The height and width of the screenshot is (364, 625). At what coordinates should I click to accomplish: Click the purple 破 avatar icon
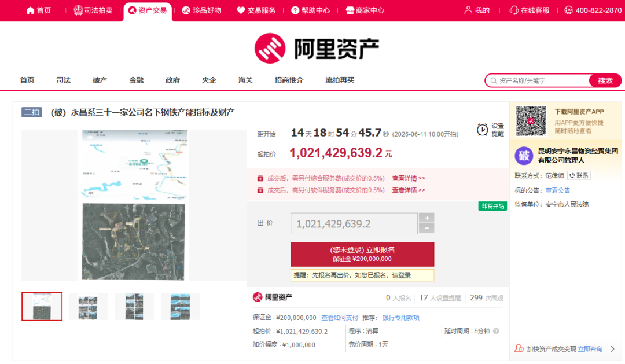coord(524,156)
